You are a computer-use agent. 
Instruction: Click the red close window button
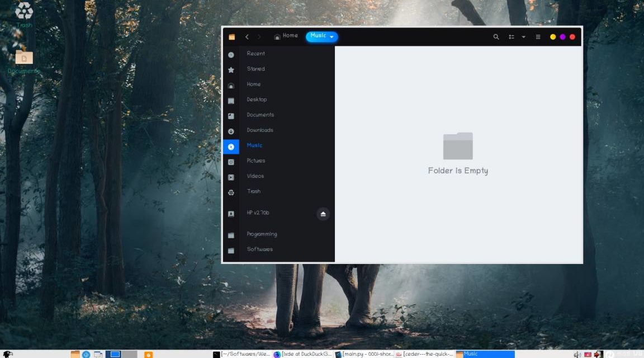pos(572,37)
